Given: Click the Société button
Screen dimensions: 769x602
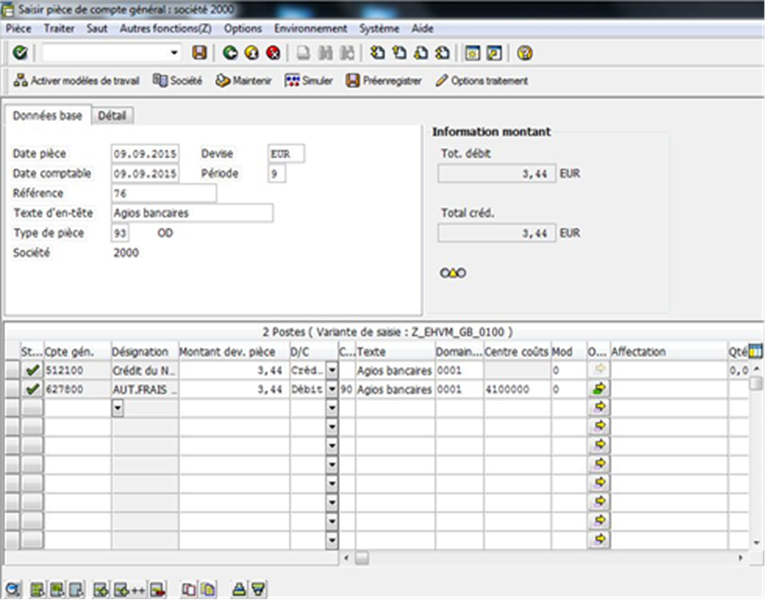Looking at the screenshot, I should click(178, 80).
